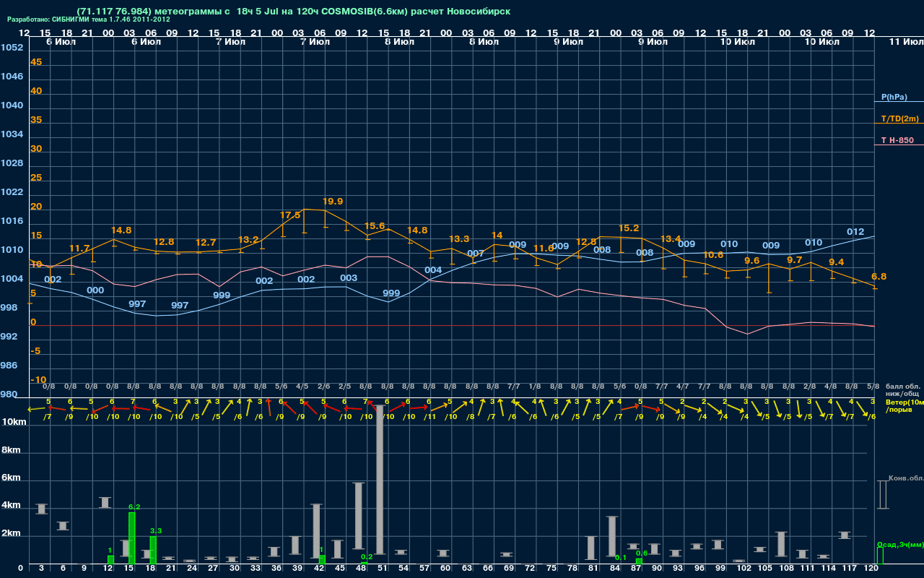Select the T/TD(2m) legend label

(899, 118)
